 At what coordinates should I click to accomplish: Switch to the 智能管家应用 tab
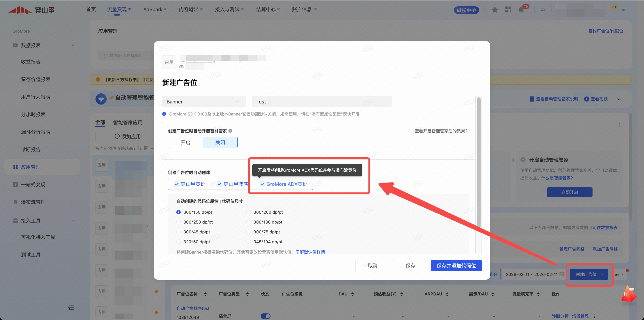click(x=127, y=123)
